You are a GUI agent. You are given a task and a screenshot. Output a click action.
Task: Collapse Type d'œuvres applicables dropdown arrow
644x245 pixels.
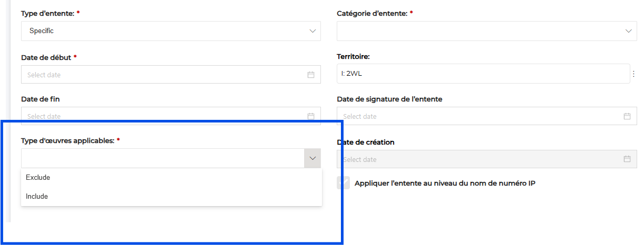[313, 158]
